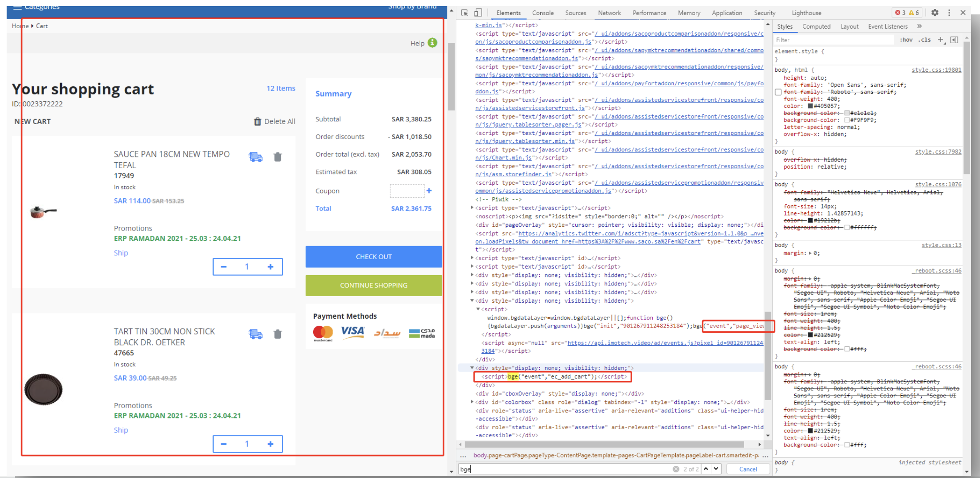Click the green Help info icon
Screen dimensions: 980x478
[x=432, y=43]
